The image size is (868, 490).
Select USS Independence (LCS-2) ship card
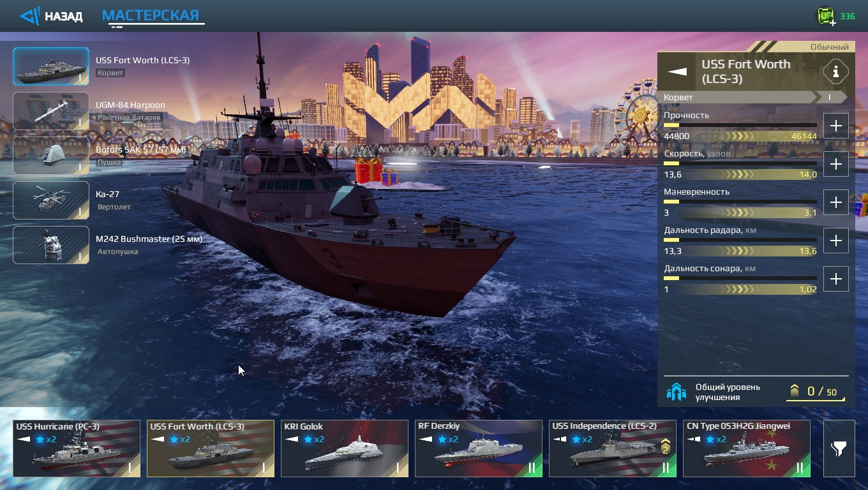click(613, 449)
